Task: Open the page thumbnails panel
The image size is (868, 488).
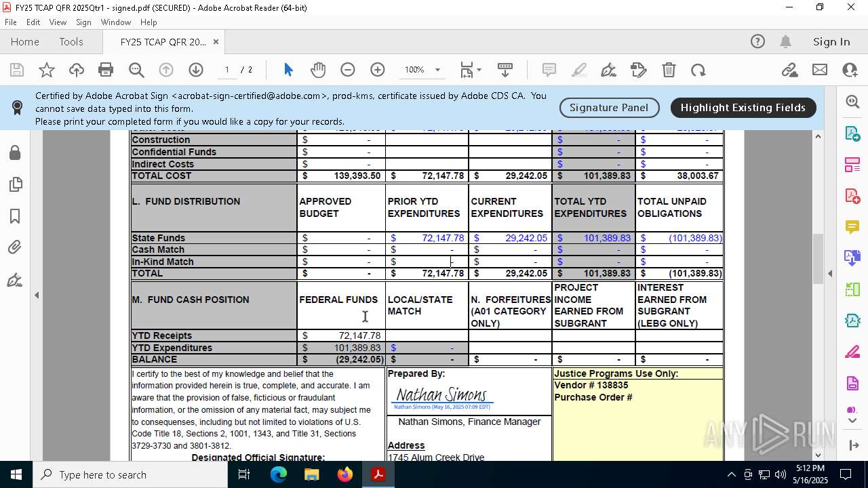Action: [x=15, y=184]
